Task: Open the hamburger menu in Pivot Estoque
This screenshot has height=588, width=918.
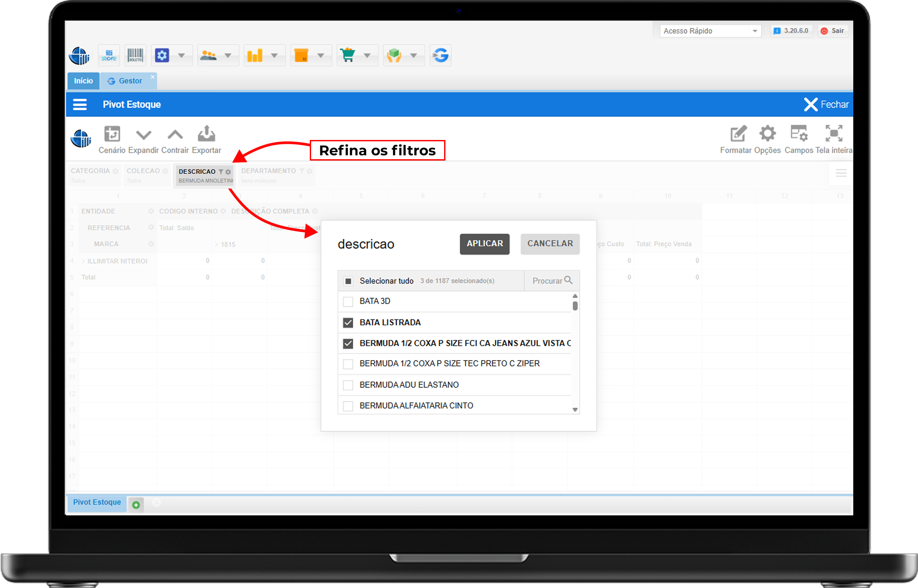Action: 80,105
